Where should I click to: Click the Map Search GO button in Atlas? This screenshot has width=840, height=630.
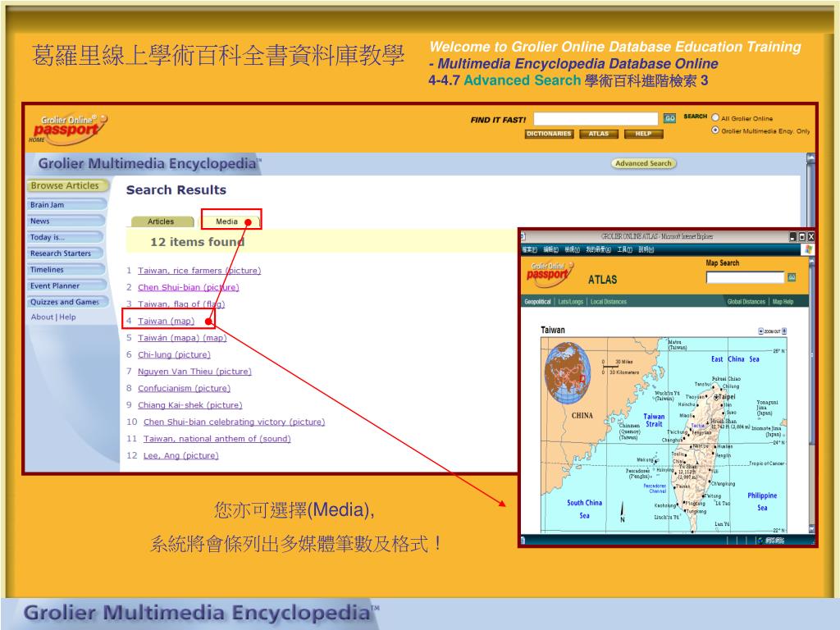792,277
